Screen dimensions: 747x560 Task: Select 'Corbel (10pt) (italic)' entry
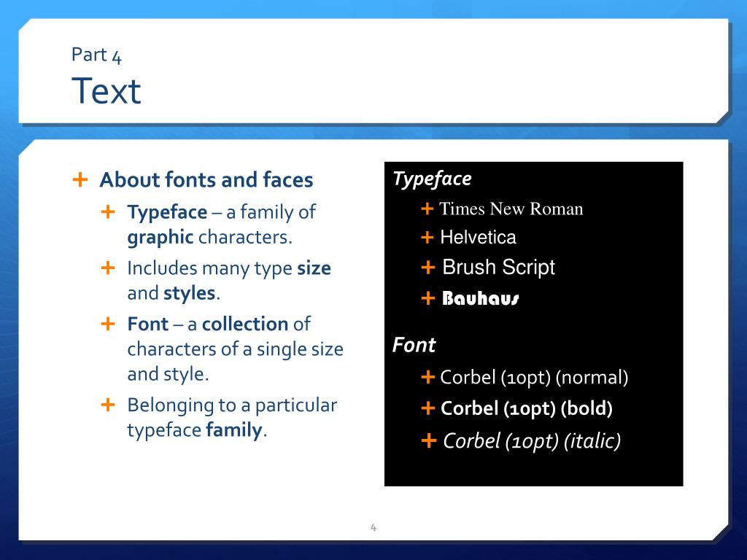[532, 441]
